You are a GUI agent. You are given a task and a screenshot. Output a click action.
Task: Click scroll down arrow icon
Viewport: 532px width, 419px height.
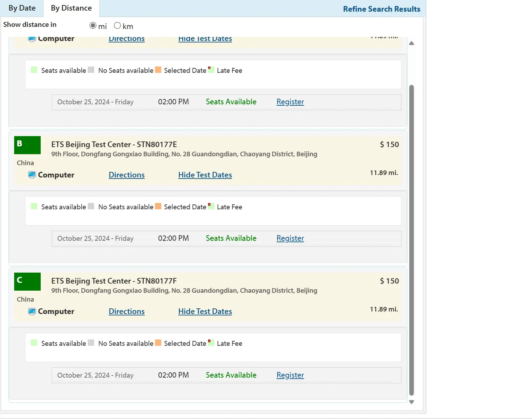(x=411, y=402)
